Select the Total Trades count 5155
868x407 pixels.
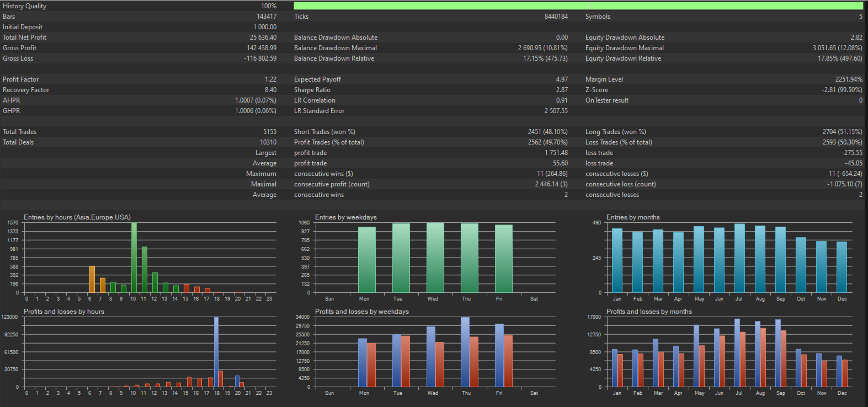pyautogui.click(x=269, y=132)
